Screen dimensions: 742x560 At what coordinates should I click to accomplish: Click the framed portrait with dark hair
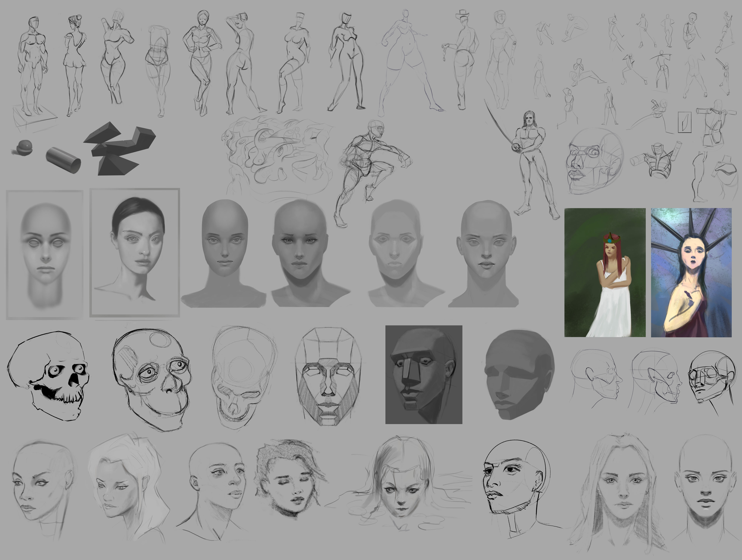pyautogui.click(x=135, y=253)
